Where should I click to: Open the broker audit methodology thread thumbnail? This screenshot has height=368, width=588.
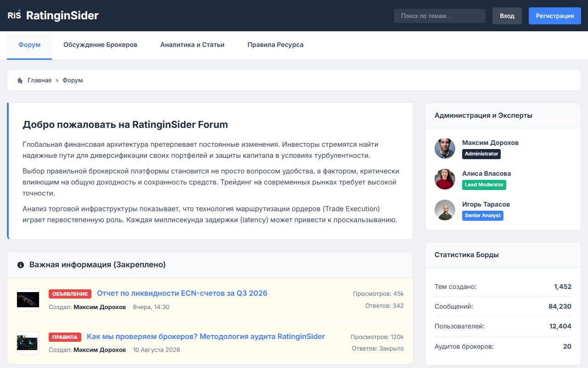point(28,343)
